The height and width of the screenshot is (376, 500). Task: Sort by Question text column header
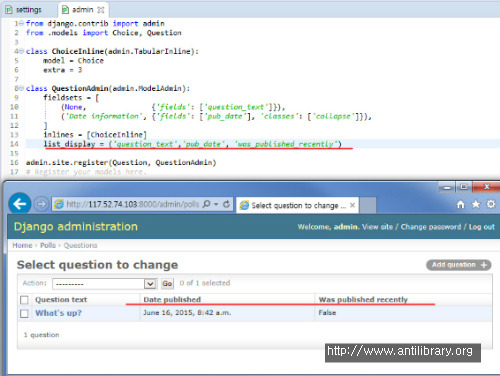coord(61,300)
